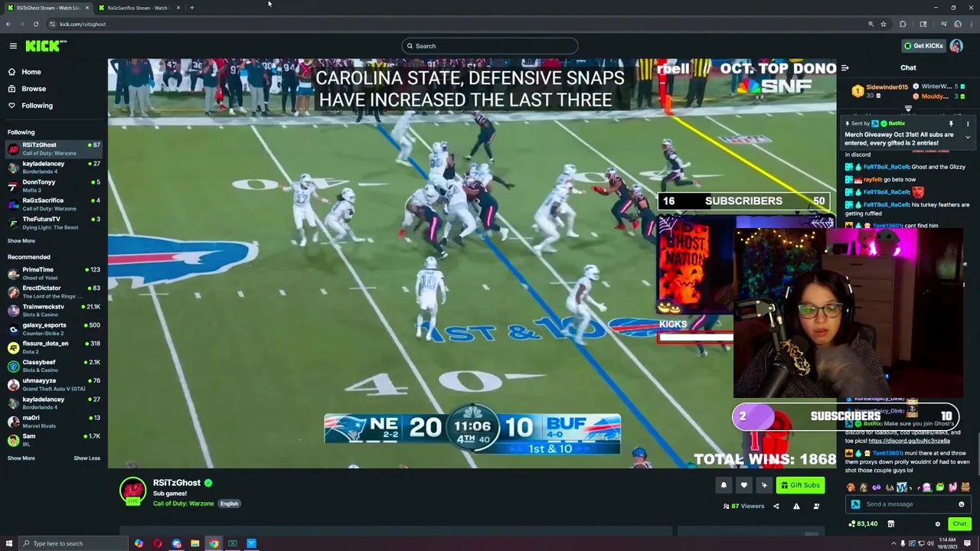This screenshot has height=551, width=980.
Task: Focus the Search field
Action: coord(490,46)
